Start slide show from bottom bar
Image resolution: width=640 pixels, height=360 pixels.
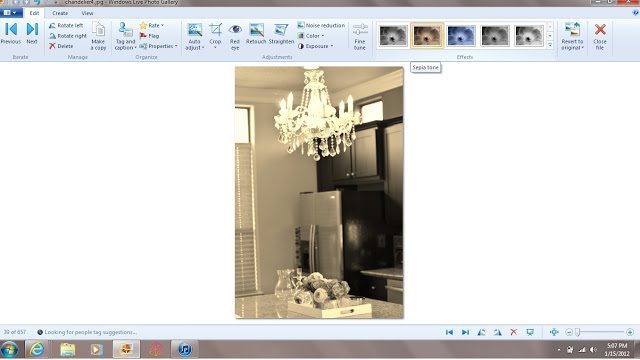pos(530,332)
